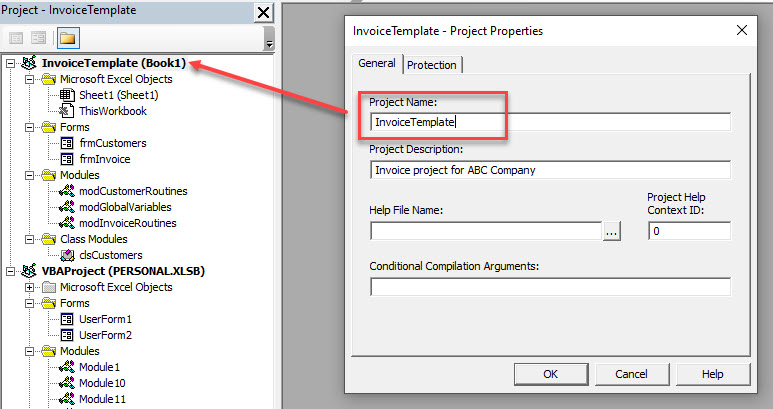This screenshot has height=409, width=773.
Task: Open the Project Explorer toolbar options dropdown
Action: (269, 44)
